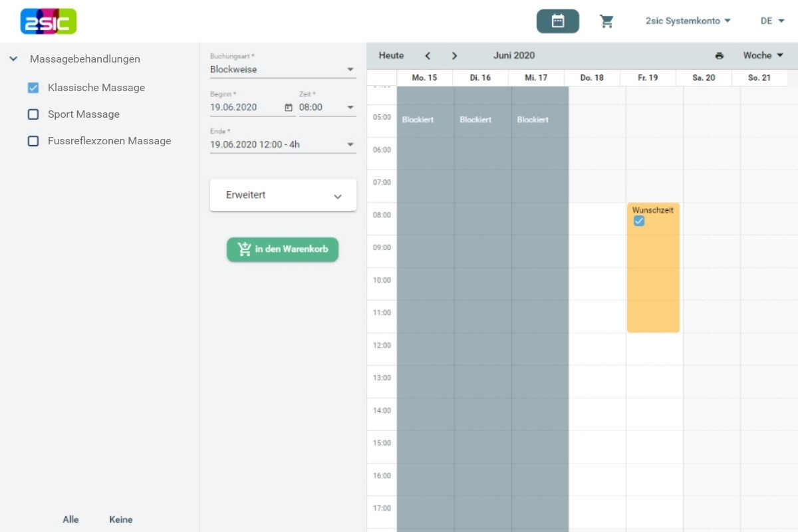
Task: Toggle the Wunschzeit checkbox
Action: pyautogui.click(x=639, y=221)
